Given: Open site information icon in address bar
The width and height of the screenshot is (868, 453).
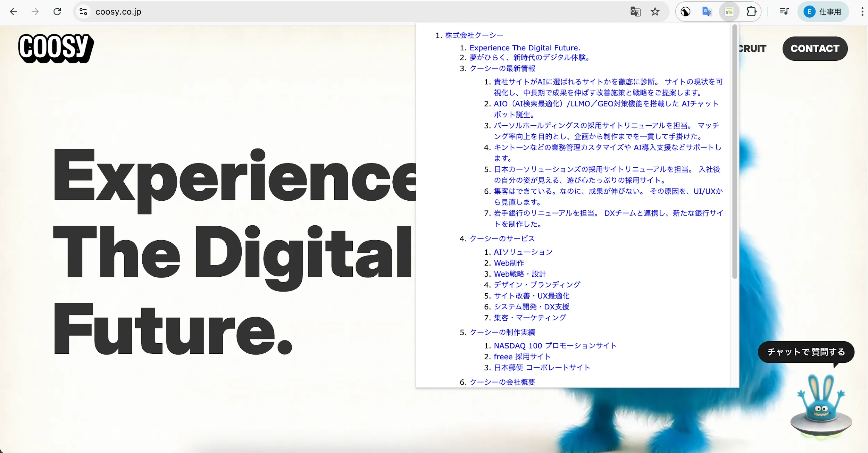Looking at the screenshot, I should tap(83, 11).
